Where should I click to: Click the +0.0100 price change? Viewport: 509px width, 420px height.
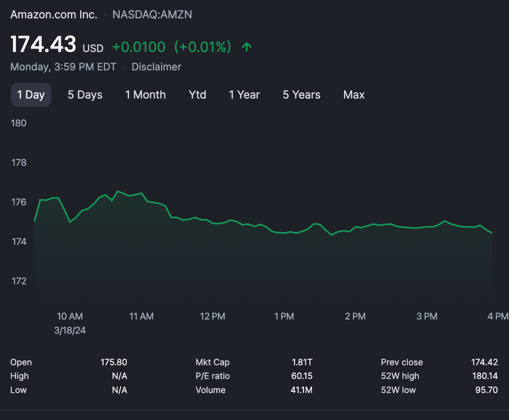139,47
